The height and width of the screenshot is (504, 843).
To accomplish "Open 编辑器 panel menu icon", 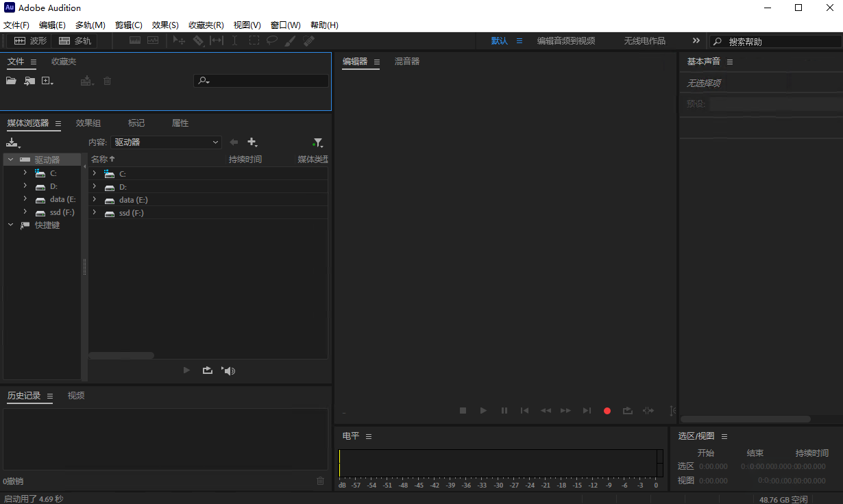I will tap(377, 62).
